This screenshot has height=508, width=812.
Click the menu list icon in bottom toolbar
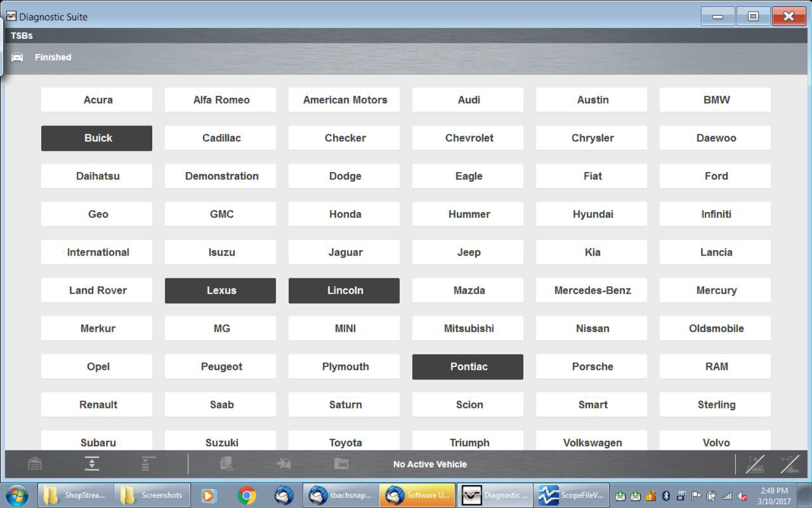tap(148, 464)
